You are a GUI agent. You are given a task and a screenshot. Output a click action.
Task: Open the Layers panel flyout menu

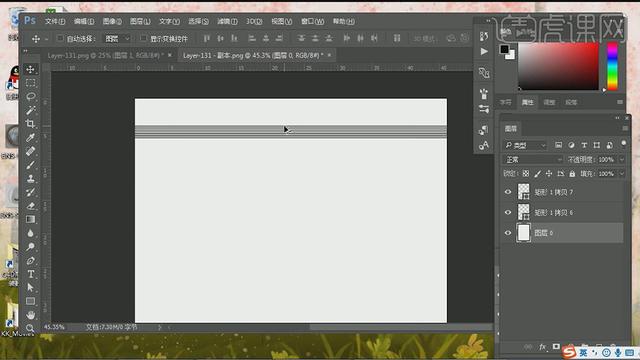624,129
